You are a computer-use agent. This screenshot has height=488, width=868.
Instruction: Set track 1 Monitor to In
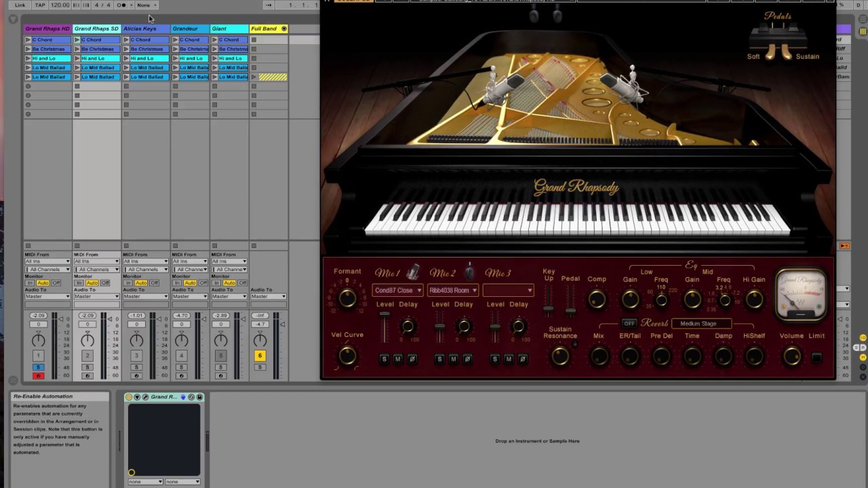(30, 283)
